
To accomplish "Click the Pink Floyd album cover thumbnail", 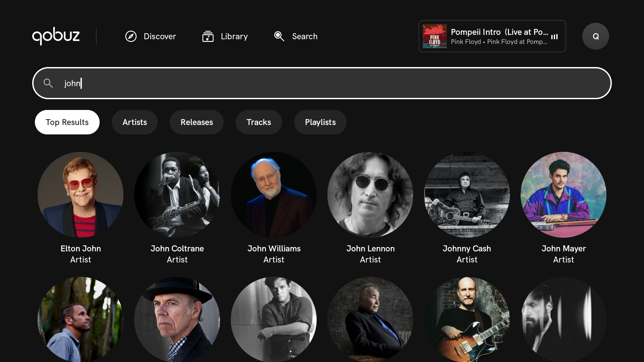I will coord(434,36).
